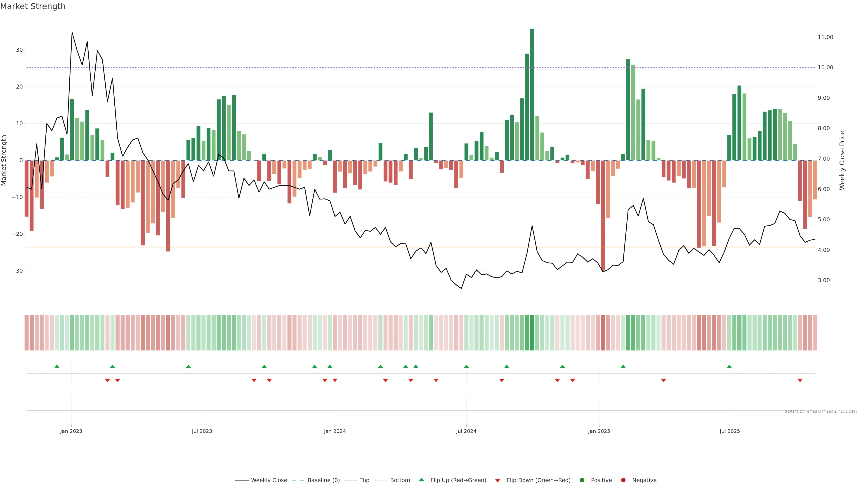This screenshot has height=488, width=868.
Task: Click the Jul 2024 x-axis label
Action: (x=466, y=431)
